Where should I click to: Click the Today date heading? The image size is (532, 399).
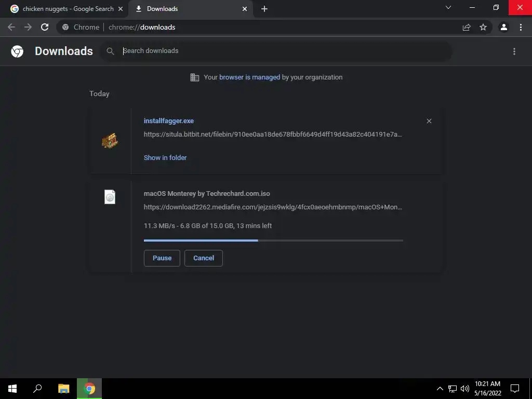pos(99,94)
